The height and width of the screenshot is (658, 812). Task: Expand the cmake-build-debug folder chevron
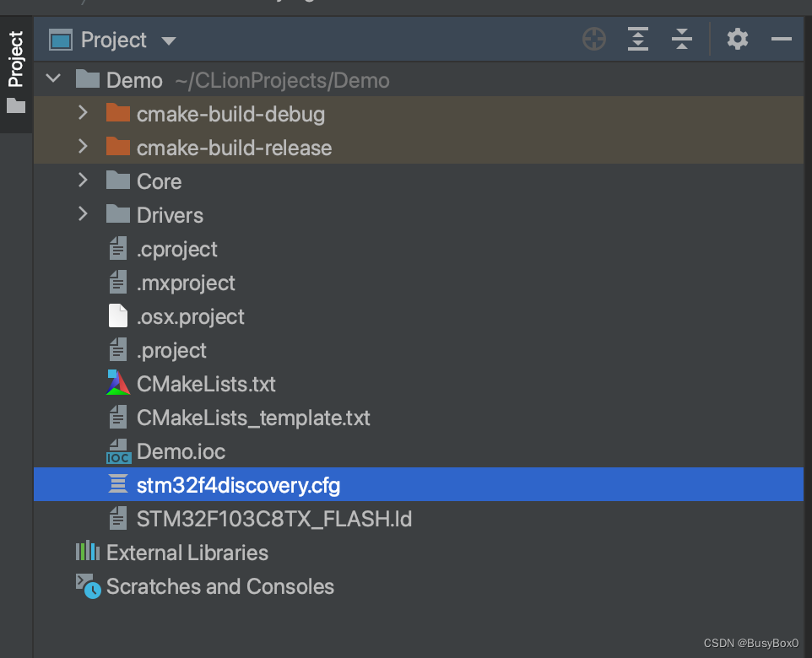(x=83, y=113)
